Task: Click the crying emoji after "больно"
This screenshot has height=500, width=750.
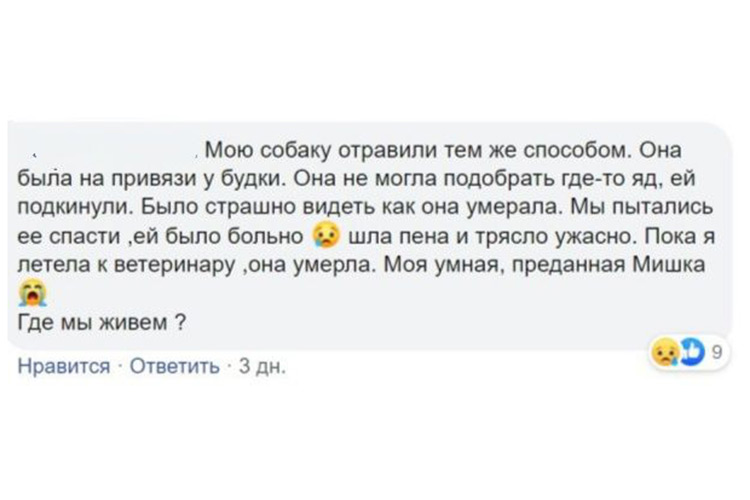Action: point(324,236)
